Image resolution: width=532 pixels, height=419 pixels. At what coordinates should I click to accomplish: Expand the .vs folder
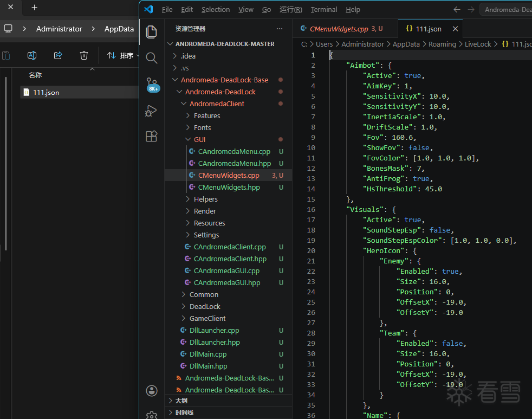(228, 68)
